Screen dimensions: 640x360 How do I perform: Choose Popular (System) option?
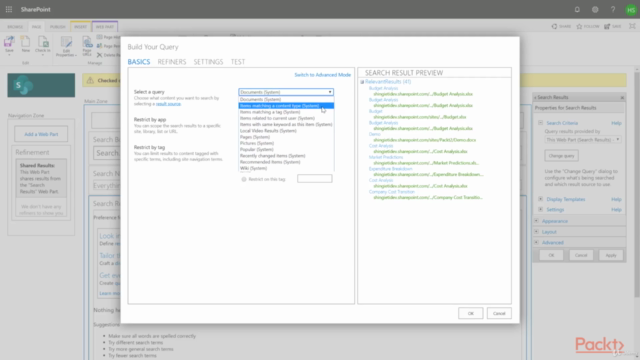(286, 149)
